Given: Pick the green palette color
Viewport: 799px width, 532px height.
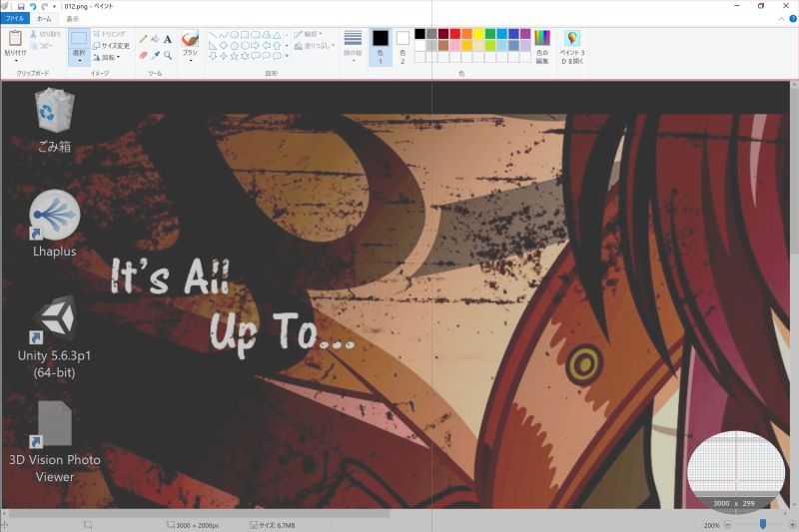Looking at the screenshot, I should click(x=490, y=34).
